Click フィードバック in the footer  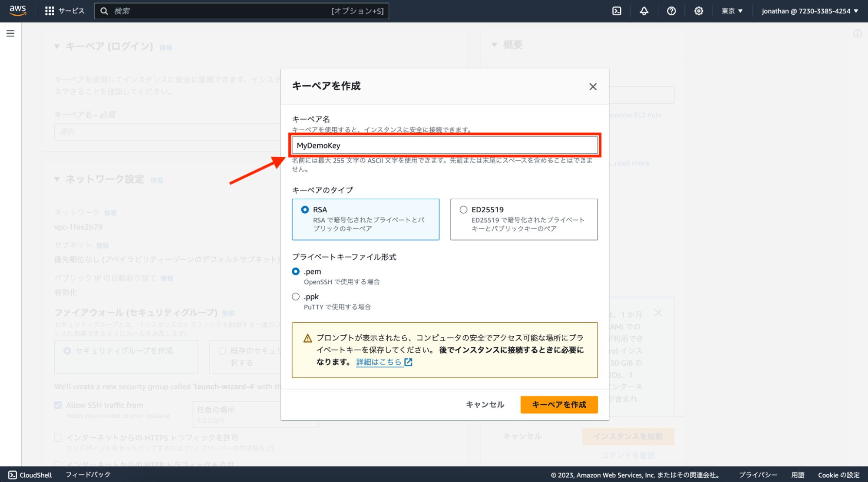[88, 475]
